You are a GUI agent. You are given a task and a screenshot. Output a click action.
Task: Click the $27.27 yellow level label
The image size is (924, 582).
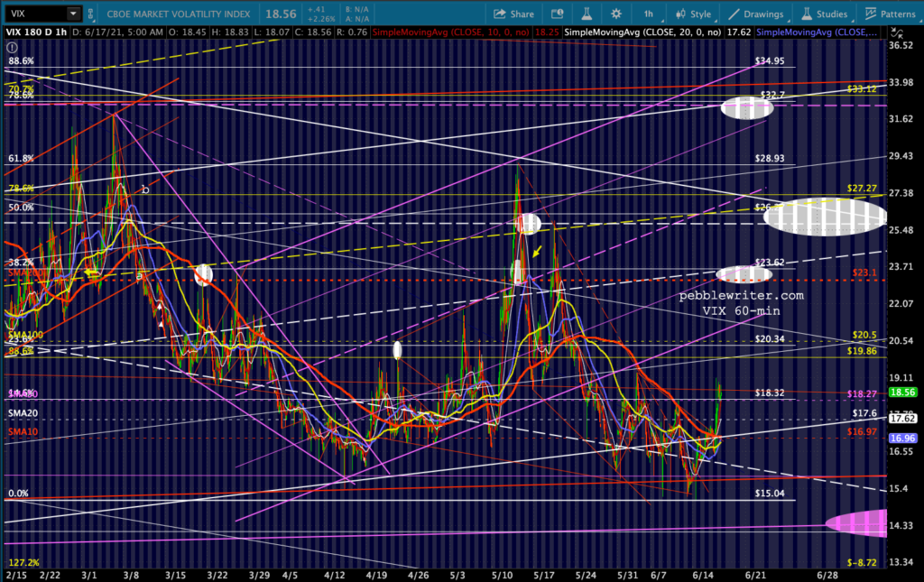coord(862,189)
